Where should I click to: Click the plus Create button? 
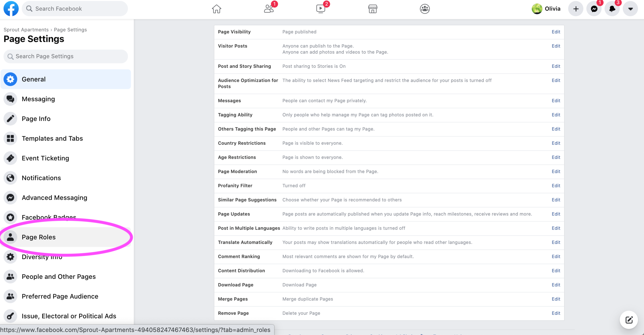576,9
